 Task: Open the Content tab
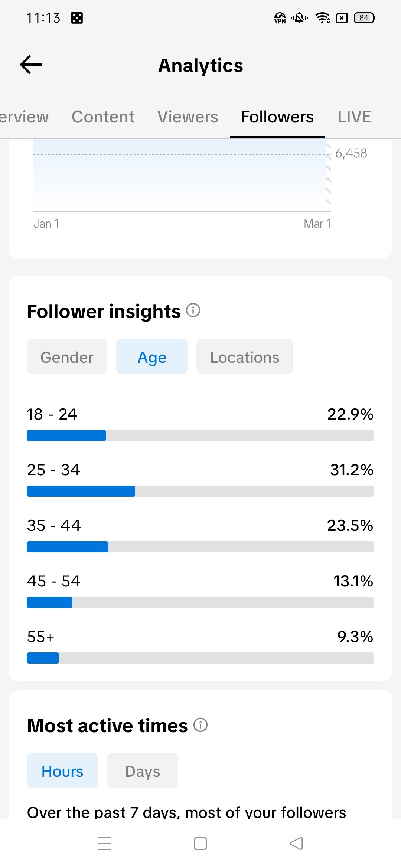click(103, 117)
